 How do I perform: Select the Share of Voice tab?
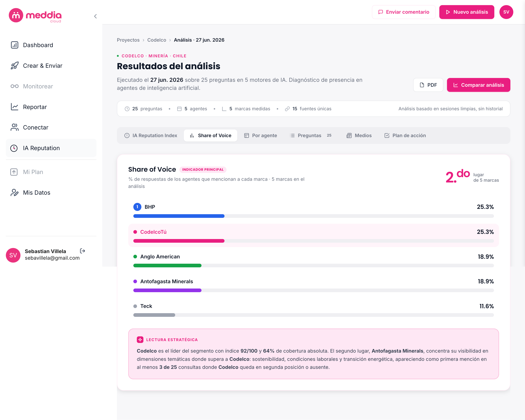(x=210, y=135)
